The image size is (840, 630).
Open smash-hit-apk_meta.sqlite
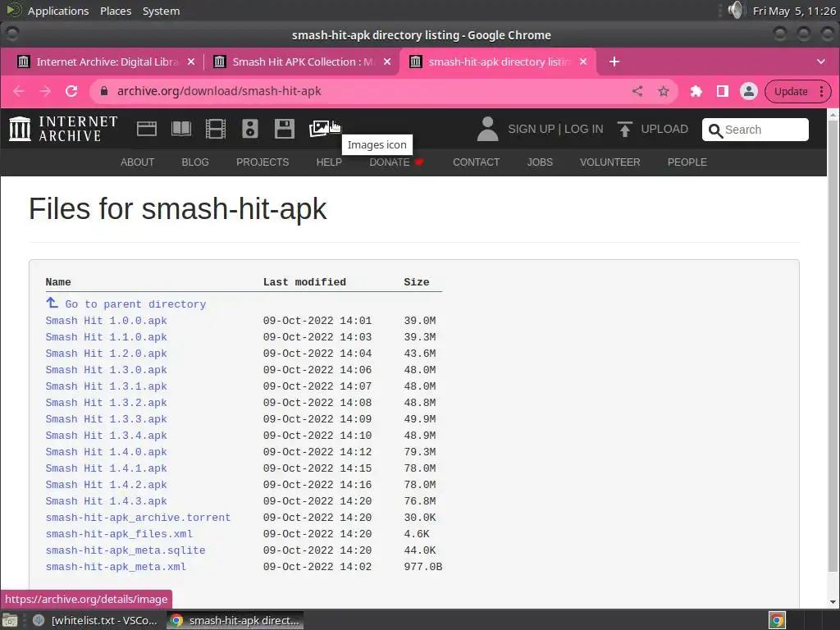126,550
